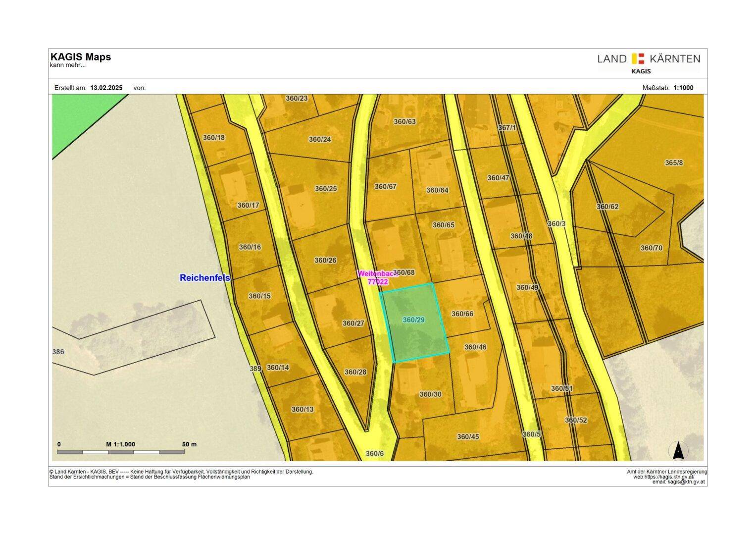Click the Maßstab value 1:1000
The width and height of the screenshot is (756, 535).
click(x=683, y=88)
